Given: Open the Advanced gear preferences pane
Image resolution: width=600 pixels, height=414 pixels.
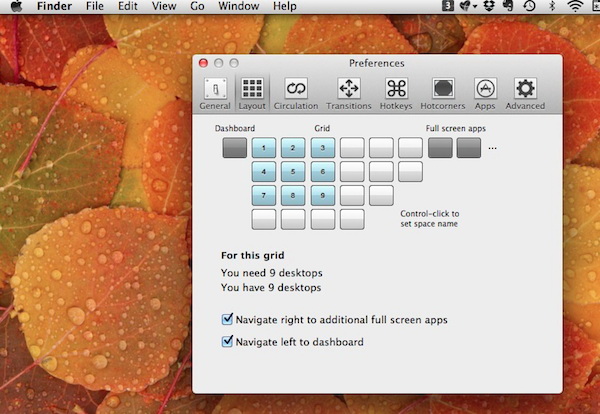Looking at the screenshot, I should click(x=525, y=94).
